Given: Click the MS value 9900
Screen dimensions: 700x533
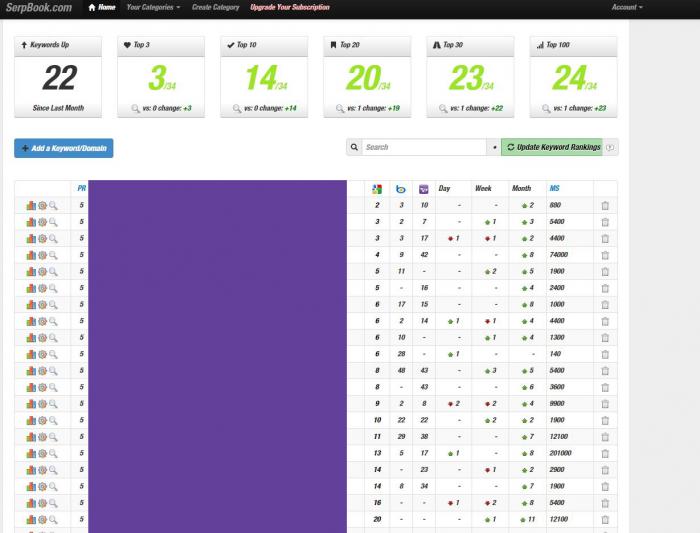Looking at the screenshot, I should pyautogui.click(x=557, y=404).
